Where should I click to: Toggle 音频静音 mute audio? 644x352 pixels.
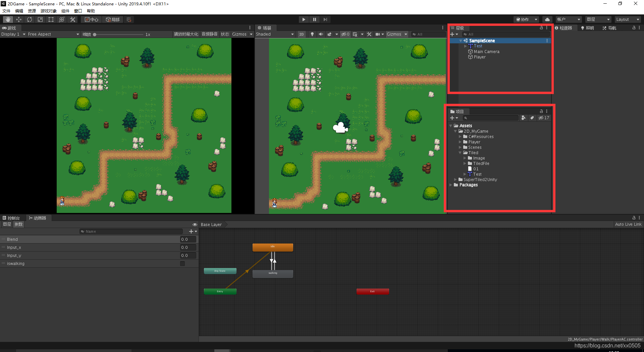point(210,34)
